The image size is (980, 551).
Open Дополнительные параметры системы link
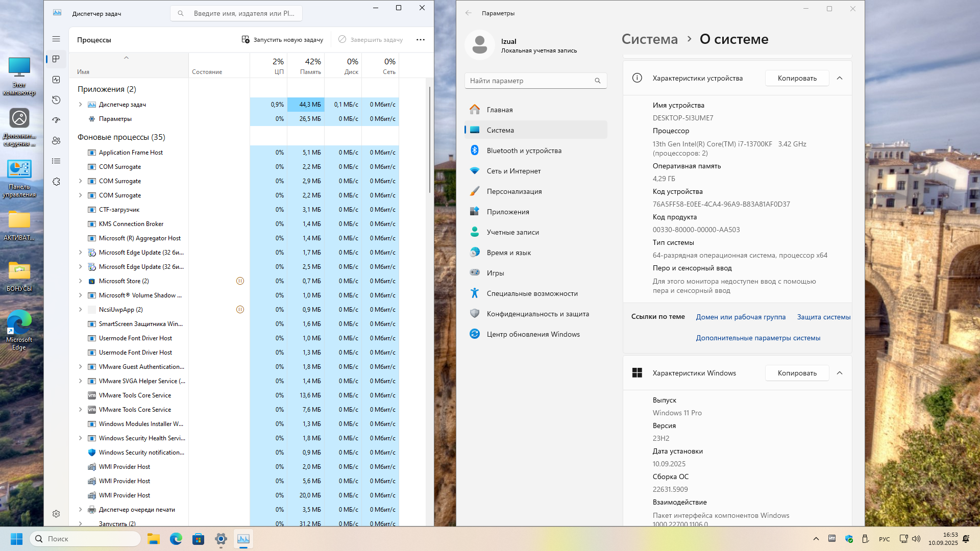coord(758,338)
